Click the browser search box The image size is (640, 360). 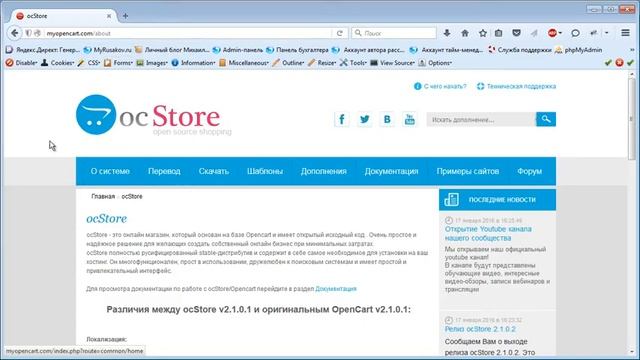click(394, 33)
